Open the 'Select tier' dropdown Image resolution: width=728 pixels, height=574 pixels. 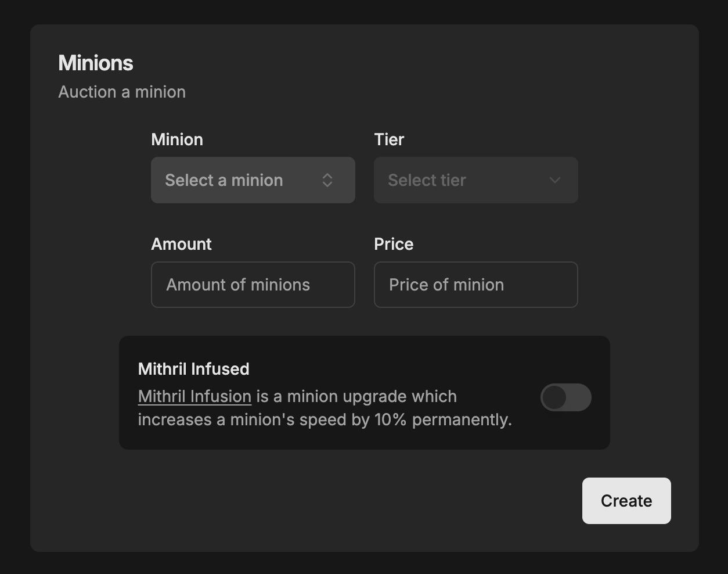coord(475,180)
